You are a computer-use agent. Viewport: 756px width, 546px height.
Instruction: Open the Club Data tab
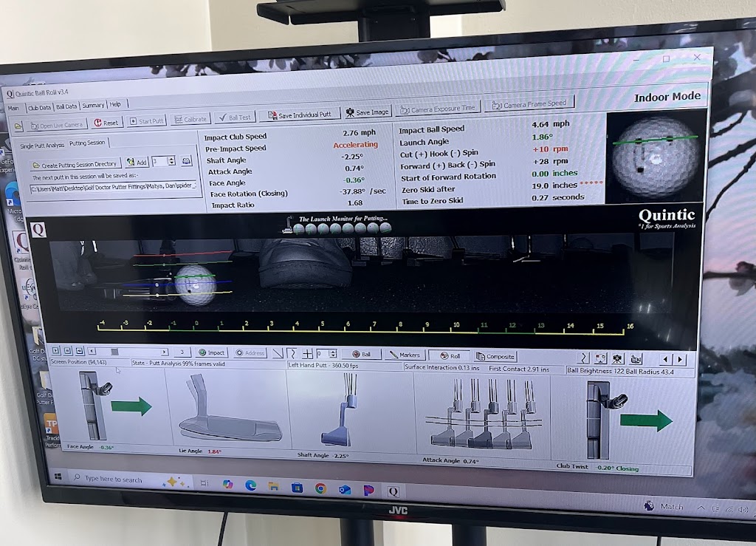[x=39, y=106]
